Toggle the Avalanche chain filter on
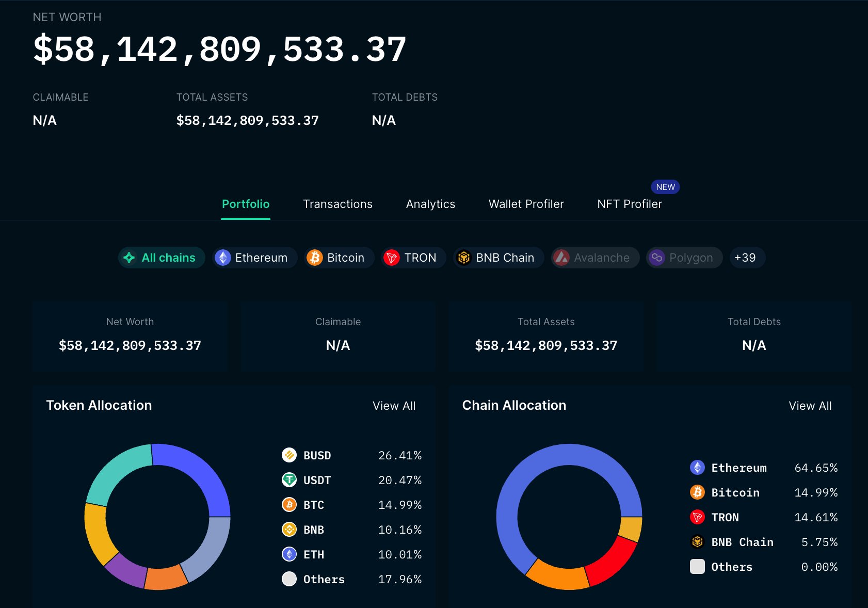This screenshot has height=608, width=868. [x=595, y=258]
